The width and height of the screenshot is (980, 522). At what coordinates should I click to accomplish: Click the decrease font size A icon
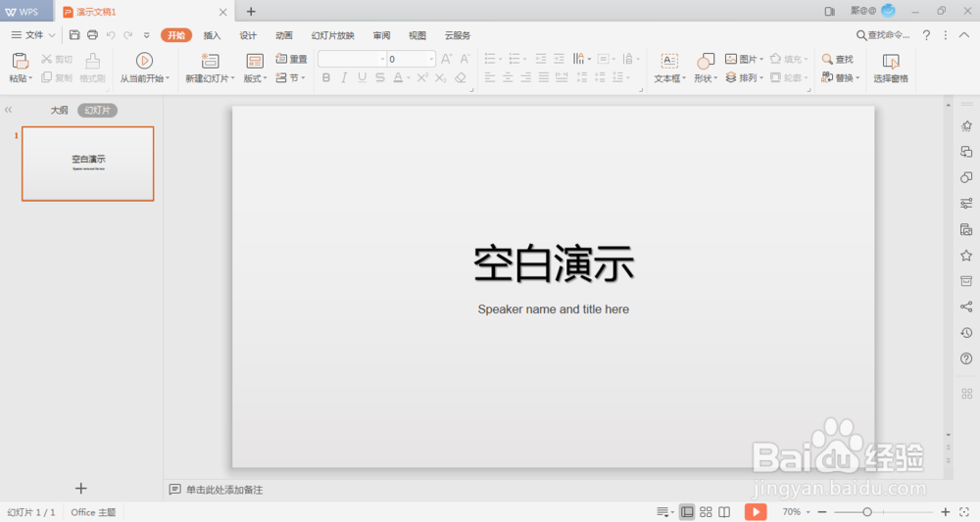(465, 59)
